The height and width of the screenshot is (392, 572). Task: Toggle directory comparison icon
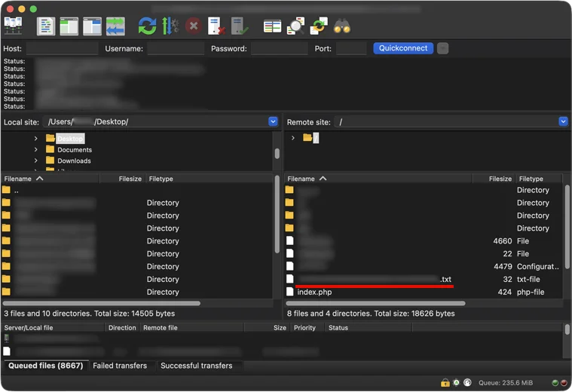(x=295, y=26)
